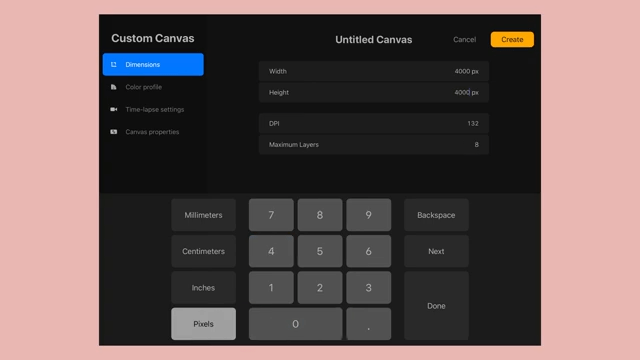Click the Dimensions crop icon

pyautogui.click(x=113, y=64)
